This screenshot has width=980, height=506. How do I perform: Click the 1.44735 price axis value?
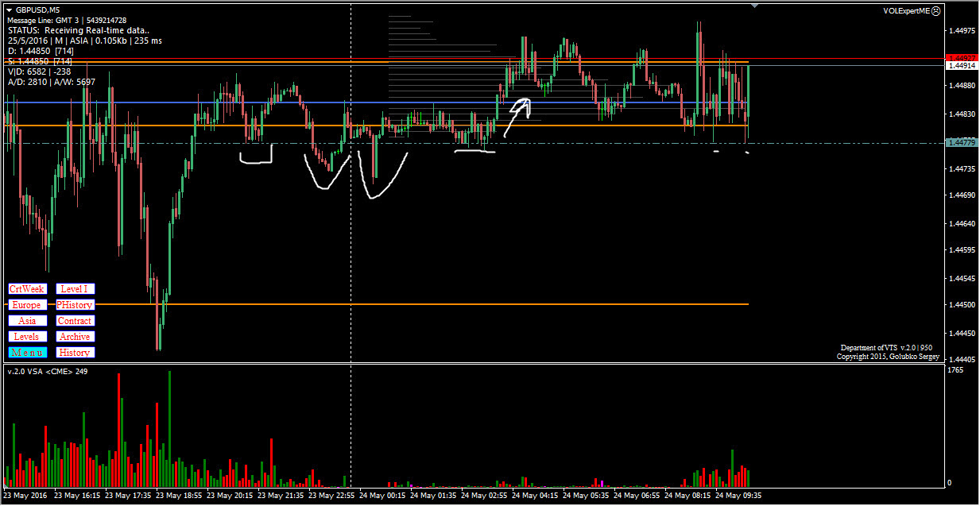click(x=961, y=169)
